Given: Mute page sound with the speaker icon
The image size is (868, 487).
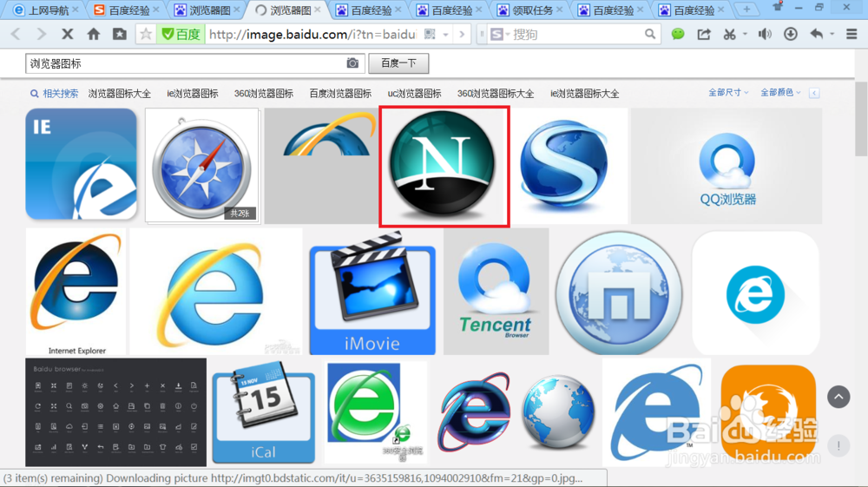Looking at the screenshot, I should point(765,35).
